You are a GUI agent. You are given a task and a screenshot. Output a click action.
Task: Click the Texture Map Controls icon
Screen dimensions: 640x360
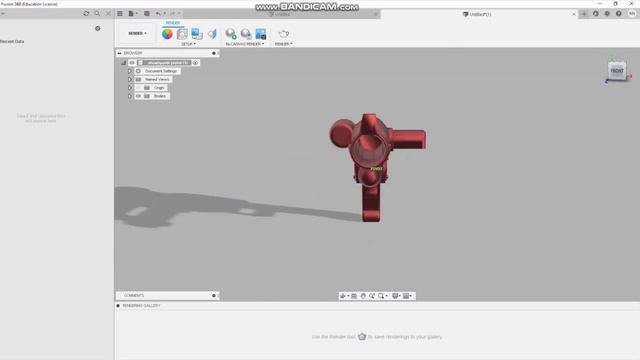click(x=212, y=34)
